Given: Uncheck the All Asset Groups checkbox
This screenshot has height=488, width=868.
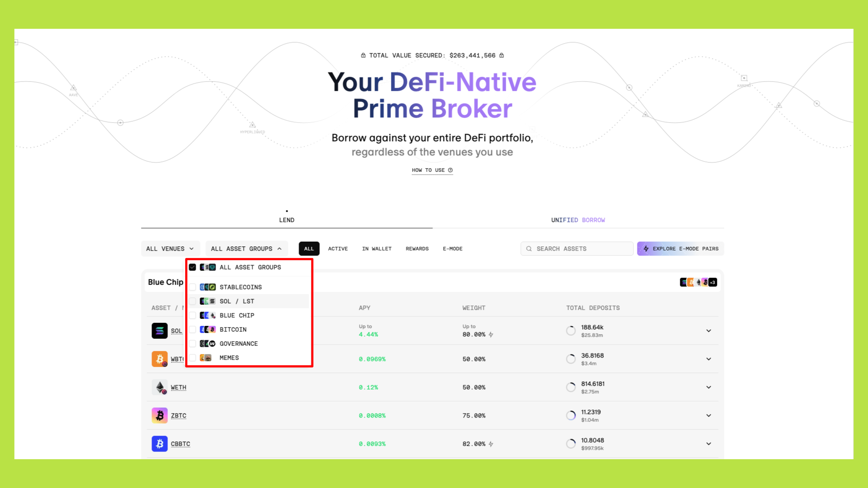Looking at the screenshot, I should [192, 267].
